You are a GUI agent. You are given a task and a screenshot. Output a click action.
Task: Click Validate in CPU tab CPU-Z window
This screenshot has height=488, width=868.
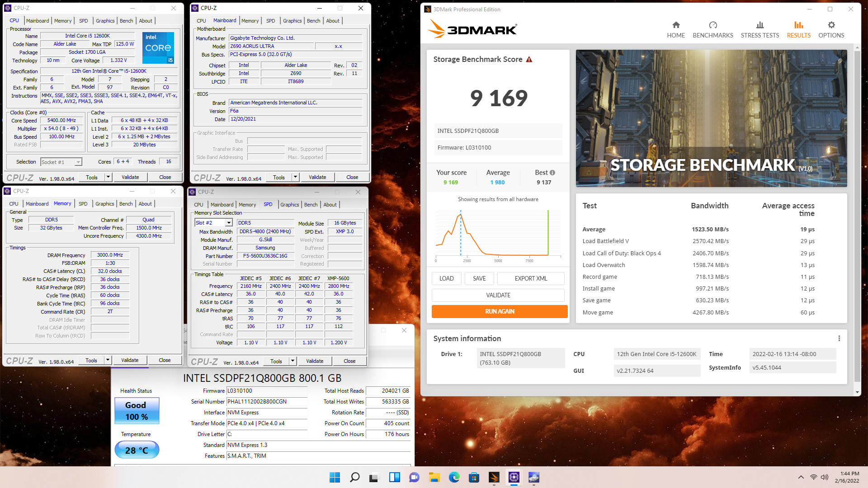click(130, 177)
